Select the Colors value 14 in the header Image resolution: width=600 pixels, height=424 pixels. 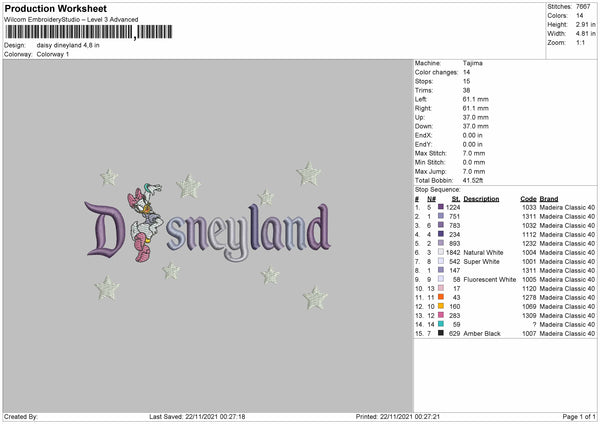point(580,16)
